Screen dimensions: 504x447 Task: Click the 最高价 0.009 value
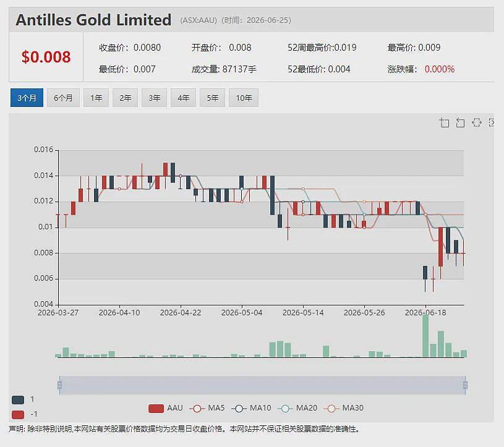click(429, 48)
